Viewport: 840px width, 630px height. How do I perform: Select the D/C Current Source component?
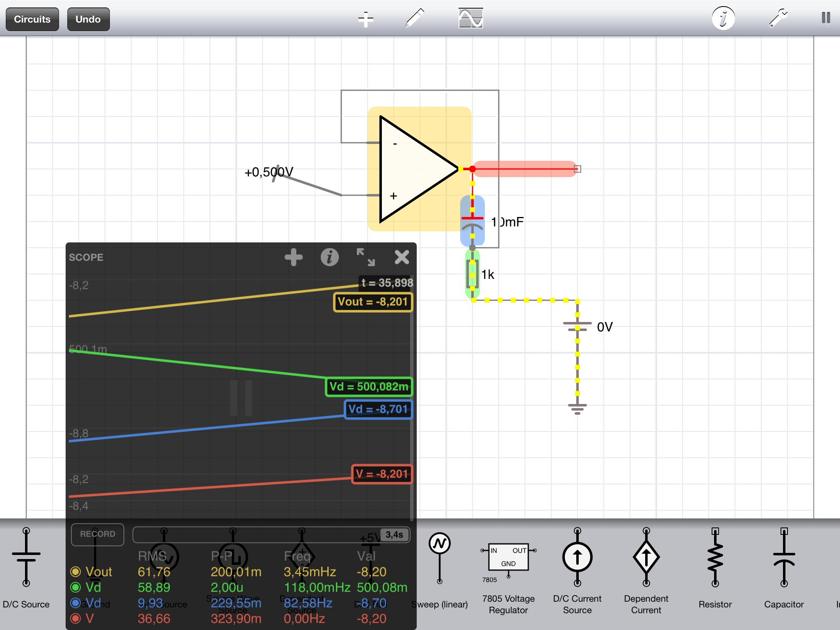(577, 571)
